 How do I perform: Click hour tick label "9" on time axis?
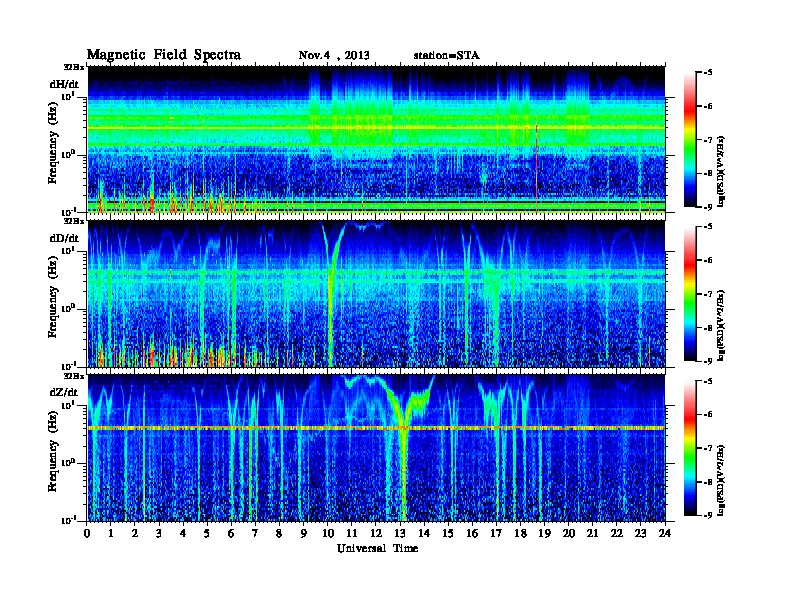point(304,533)
